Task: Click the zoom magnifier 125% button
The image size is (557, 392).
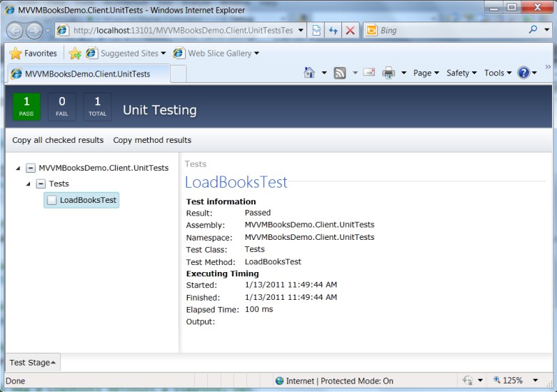Action: click(508, 381)
